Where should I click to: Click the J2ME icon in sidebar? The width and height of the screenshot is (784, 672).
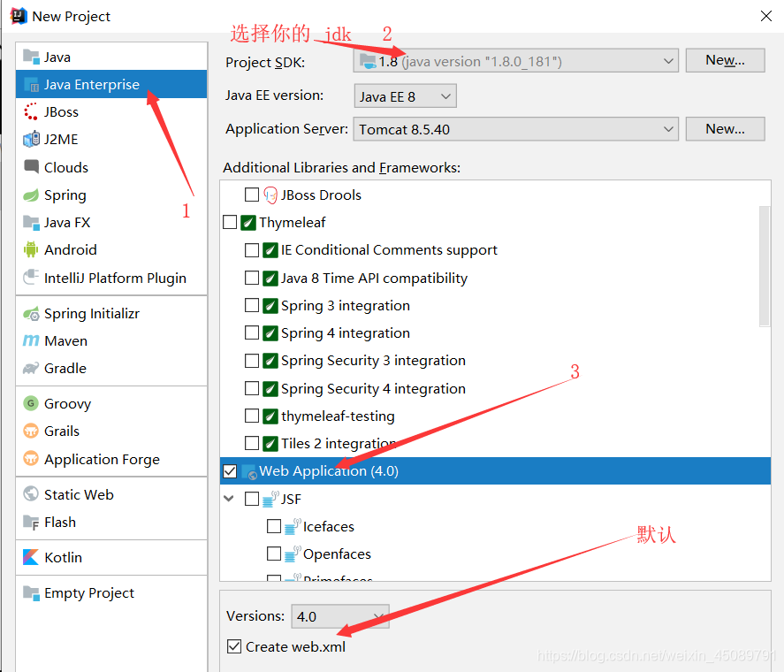point(31,139)
